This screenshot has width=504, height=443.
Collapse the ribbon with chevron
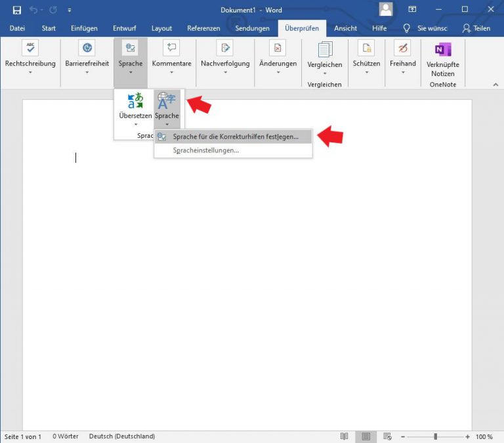tap(495, 85)
